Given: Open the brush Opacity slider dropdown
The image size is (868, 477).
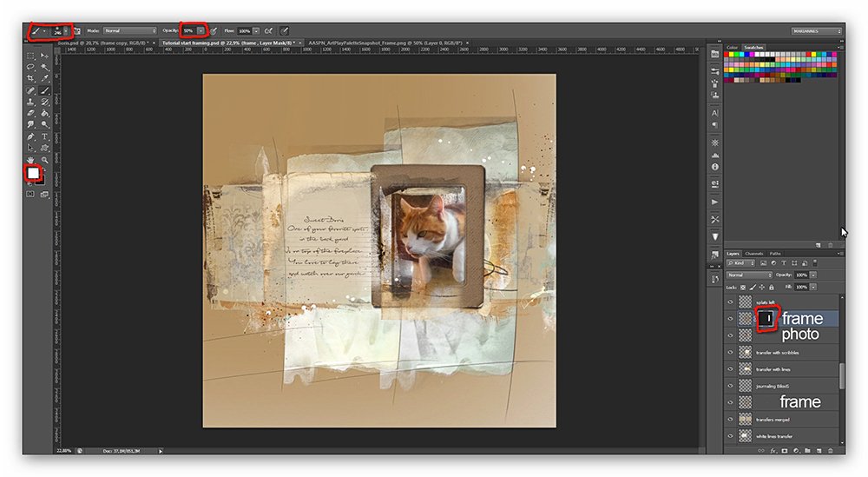Looking at the screenshot, I should click(201, 31).
